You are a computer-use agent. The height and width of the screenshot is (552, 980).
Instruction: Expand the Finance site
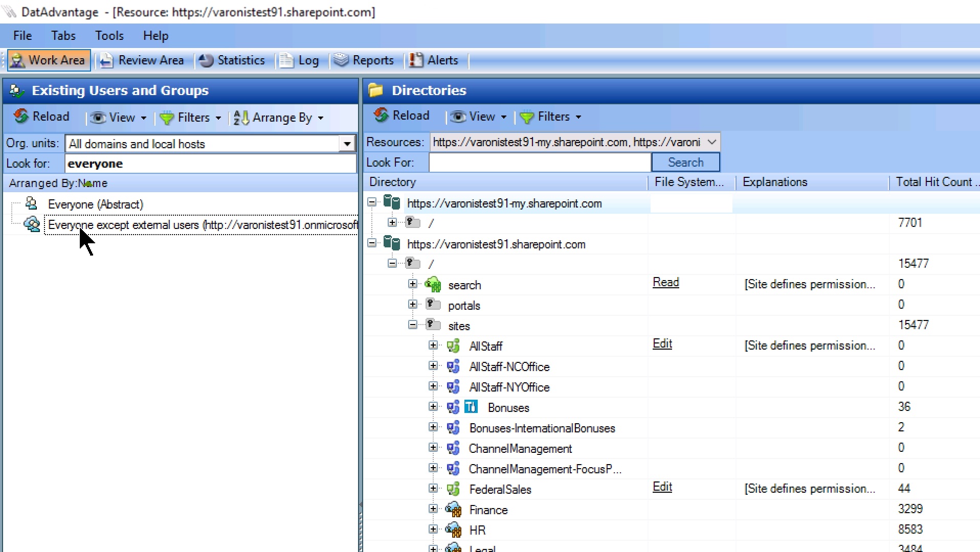tap(433, 509)
